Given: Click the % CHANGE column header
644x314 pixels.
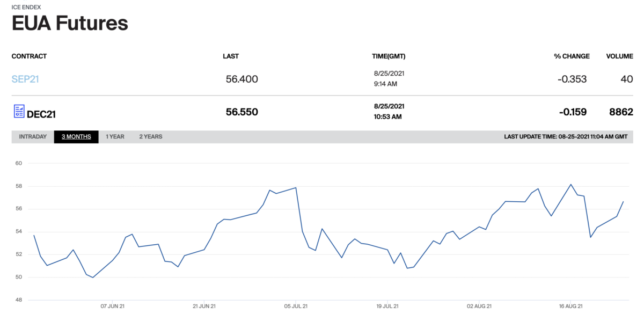Looking at the screenshot, I should pyautogui.click(x=572, y=56).
